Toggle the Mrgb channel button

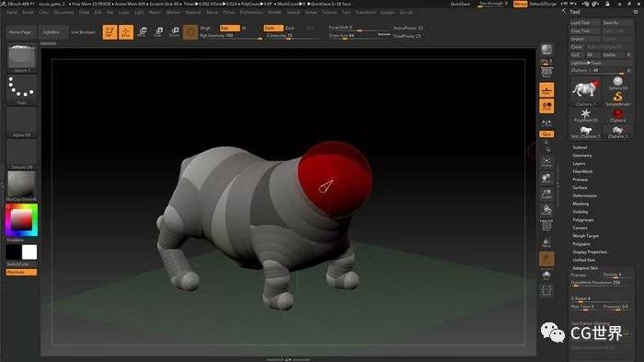205,28
